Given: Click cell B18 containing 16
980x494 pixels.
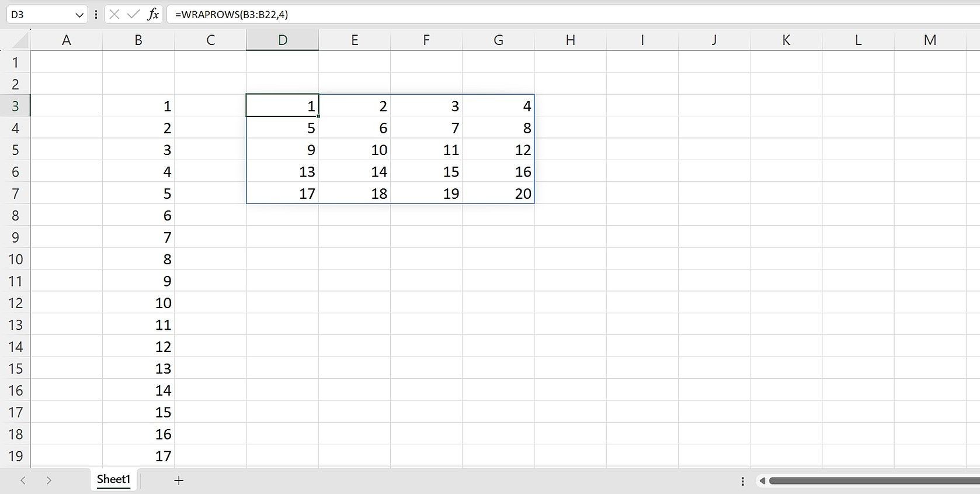Looking at the screenshot, I should click(x=138, y=434).
